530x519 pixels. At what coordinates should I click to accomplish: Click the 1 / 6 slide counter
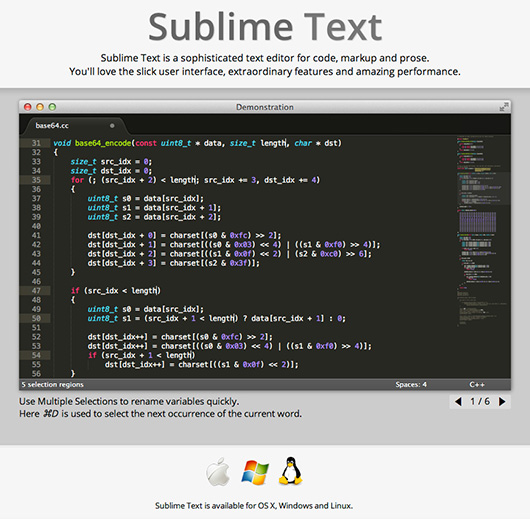(x=480, y=402)
